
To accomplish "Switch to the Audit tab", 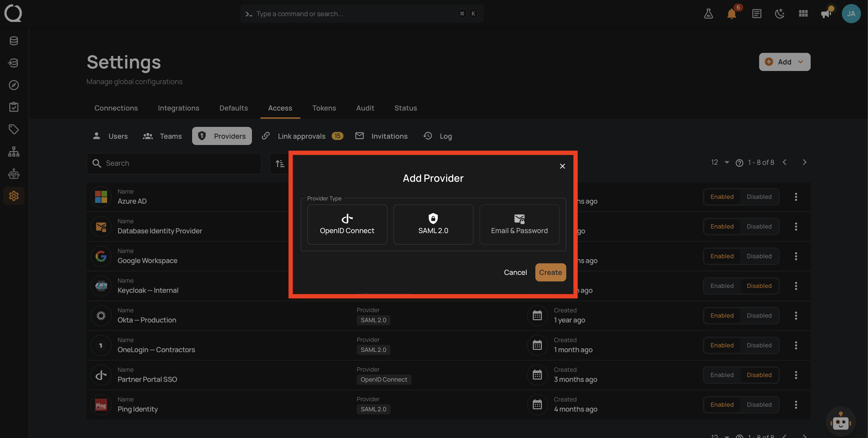I will pos(365,108).
